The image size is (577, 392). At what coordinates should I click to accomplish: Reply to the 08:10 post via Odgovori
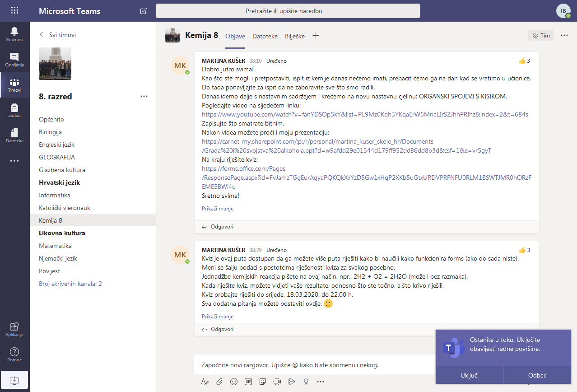pyautogui.click(x=218, y=227)
